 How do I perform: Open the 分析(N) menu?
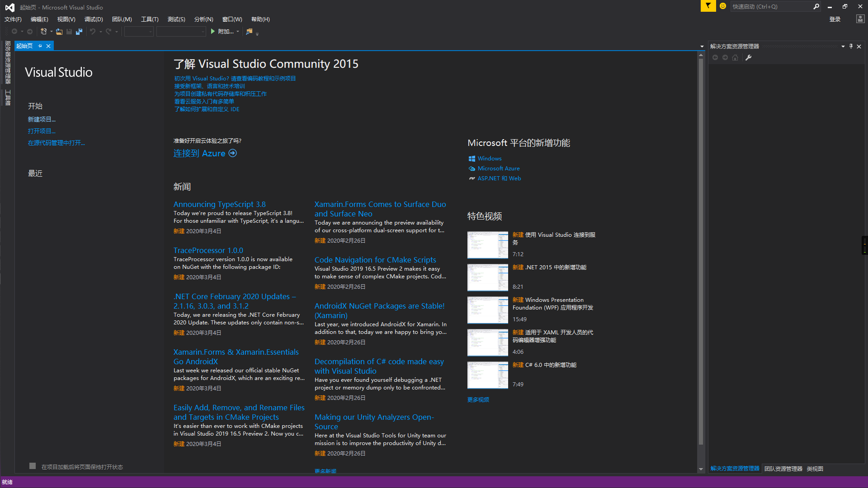(203, 19)
